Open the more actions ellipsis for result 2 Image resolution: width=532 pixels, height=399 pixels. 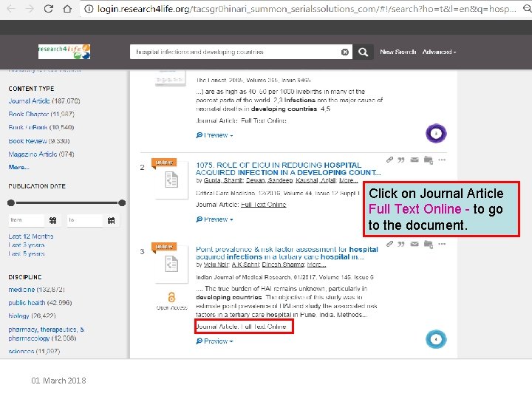[x=442, y=160]
